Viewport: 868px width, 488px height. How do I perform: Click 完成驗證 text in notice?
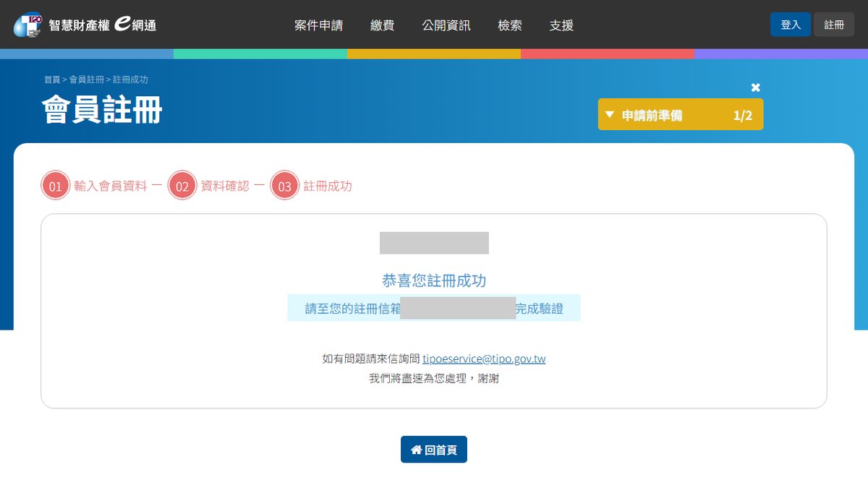[539, 309]
